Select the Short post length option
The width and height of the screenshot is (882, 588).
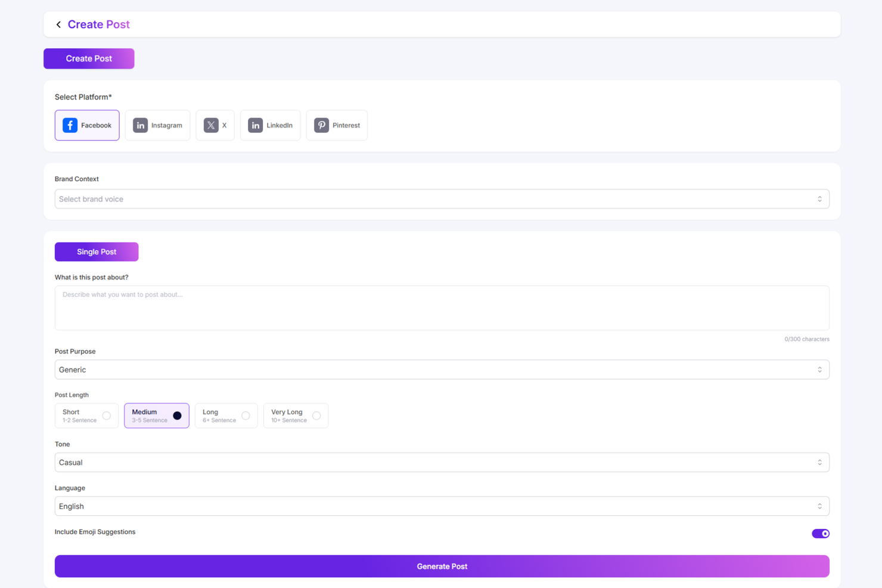coord(86,415)
